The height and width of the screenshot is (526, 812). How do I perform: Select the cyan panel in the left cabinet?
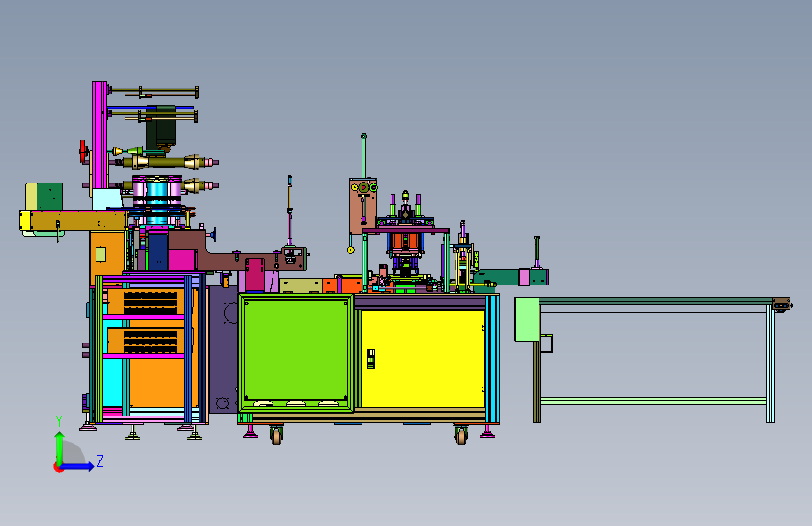(x=112, y=382)
